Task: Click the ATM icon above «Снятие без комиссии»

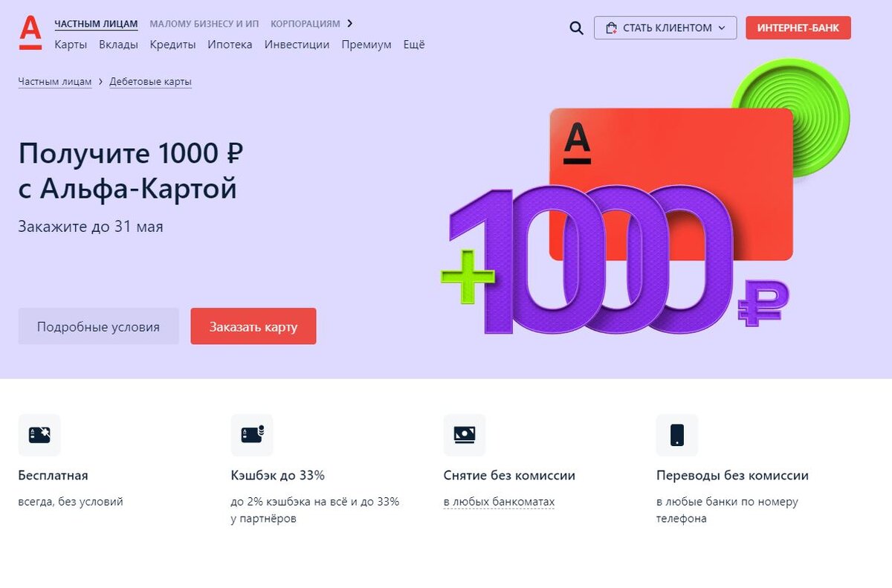Action: (465, 434)
